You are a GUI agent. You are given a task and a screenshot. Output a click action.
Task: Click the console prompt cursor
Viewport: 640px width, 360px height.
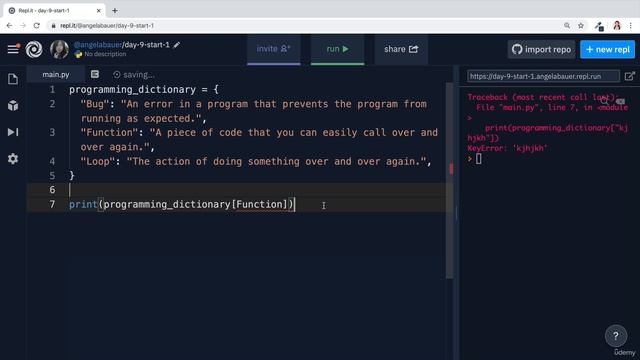pyautogui.click(x=478, y=159)
